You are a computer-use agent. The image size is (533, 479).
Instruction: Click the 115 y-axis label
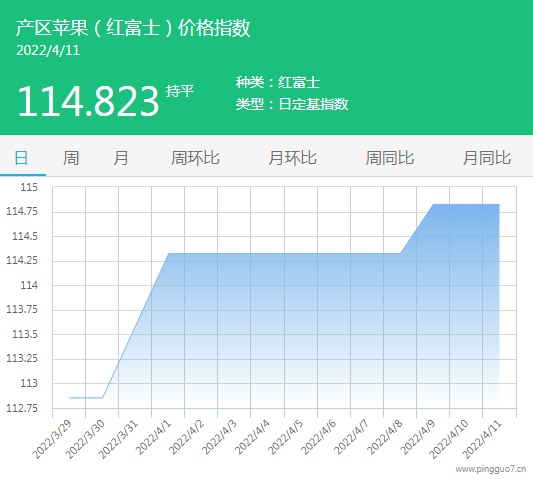point(29,187)
